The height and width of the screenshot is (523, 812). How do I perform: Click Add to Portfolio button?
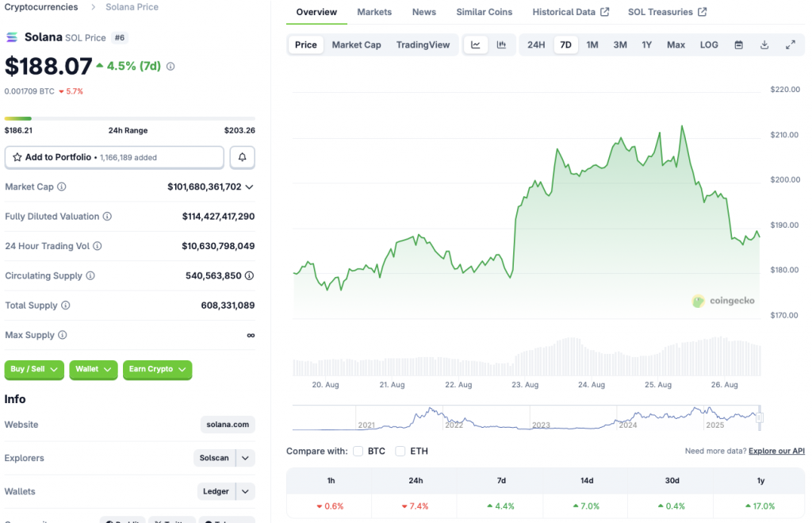coord(114,157)
